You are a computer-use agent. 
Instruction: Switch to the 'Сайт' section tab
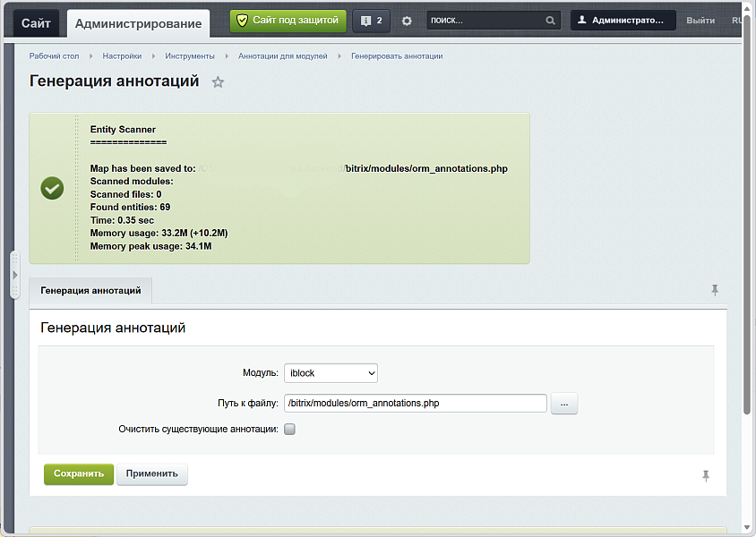37,22
